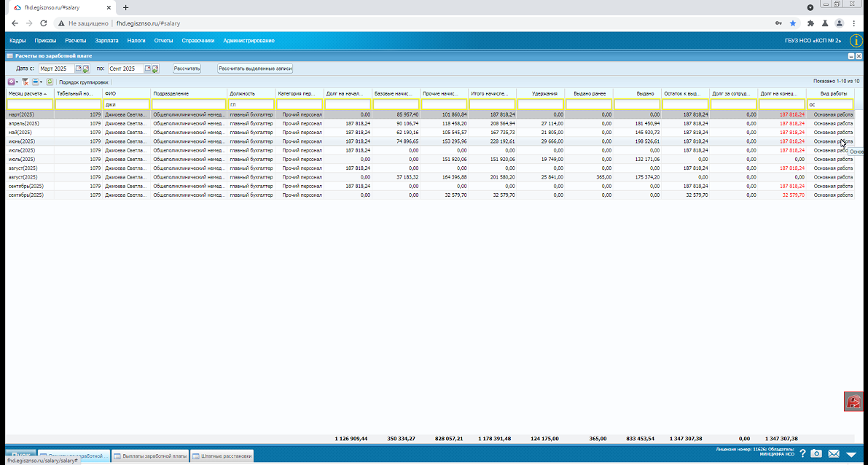Go back with the browser back arrow

click(15, 23)
